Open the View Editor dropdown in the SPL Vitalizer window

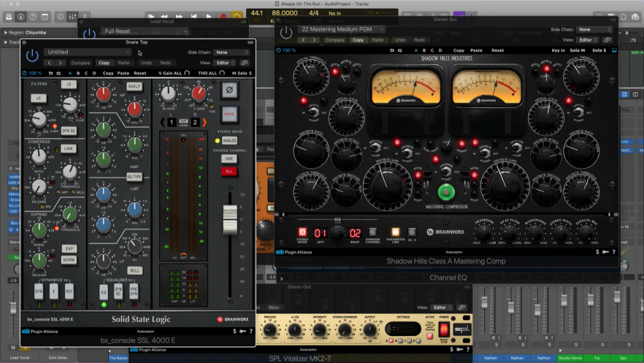(441, 307)
